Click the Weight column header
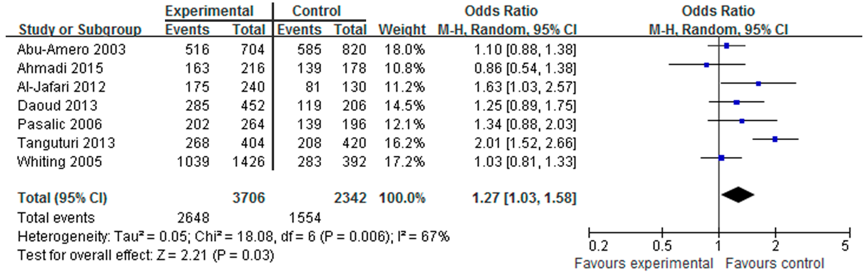The width and height of the screenshot is (868, 278). (x=402, y=30)
